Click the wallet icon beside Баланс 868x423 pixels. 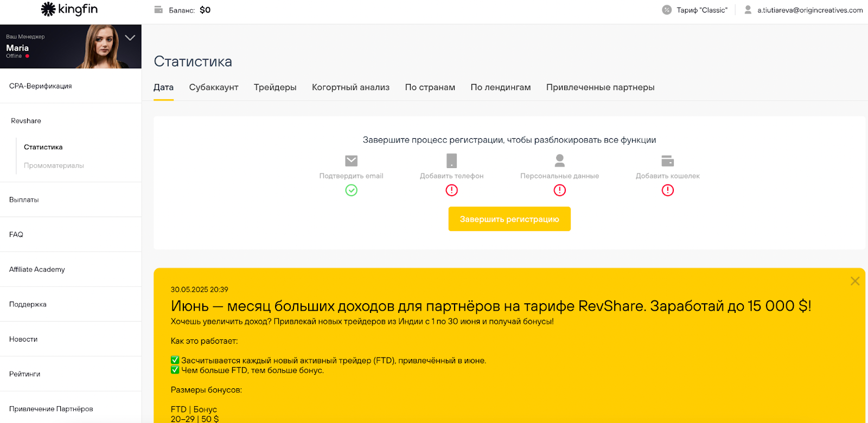(158, 10)
